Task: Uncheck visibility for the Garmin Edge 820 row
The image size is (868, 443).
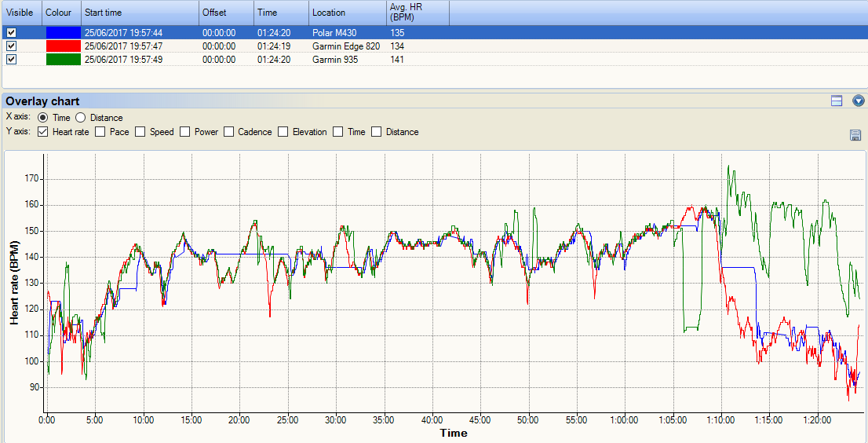Action: [11, 46]
